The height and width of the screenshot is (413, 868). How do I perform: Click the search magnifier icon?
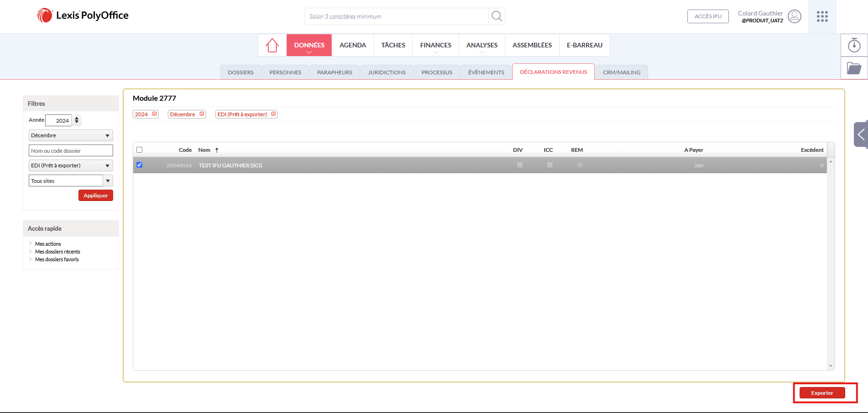point(497,16)
